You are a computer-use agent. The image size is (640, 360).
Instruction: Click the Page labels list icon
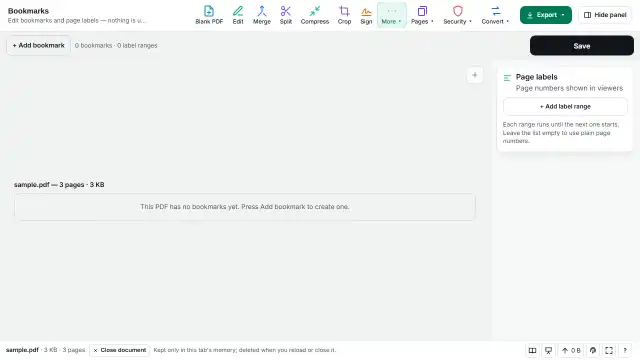(x=507, y=78)
